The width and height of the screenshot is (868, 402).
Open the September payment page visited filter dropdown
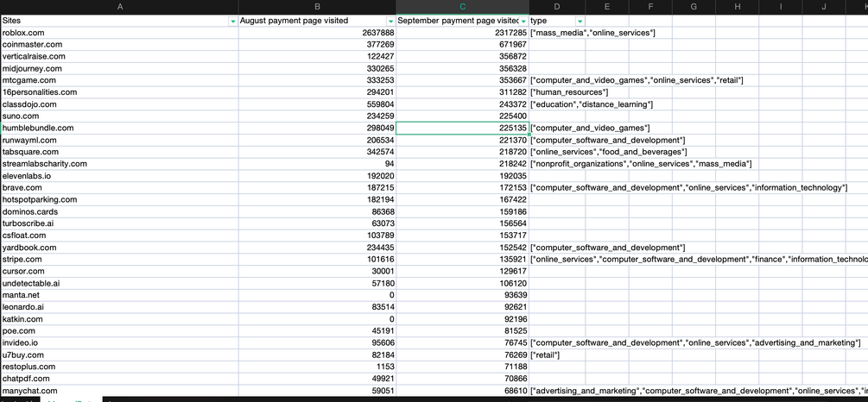[523, 21]
